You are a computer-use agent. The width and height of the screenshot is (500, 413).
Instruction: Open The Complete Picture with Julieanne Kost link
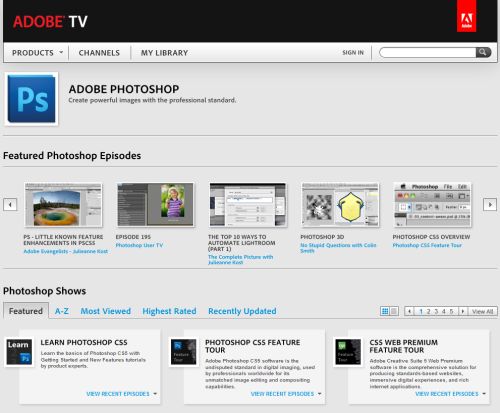(x=240, y=260)
